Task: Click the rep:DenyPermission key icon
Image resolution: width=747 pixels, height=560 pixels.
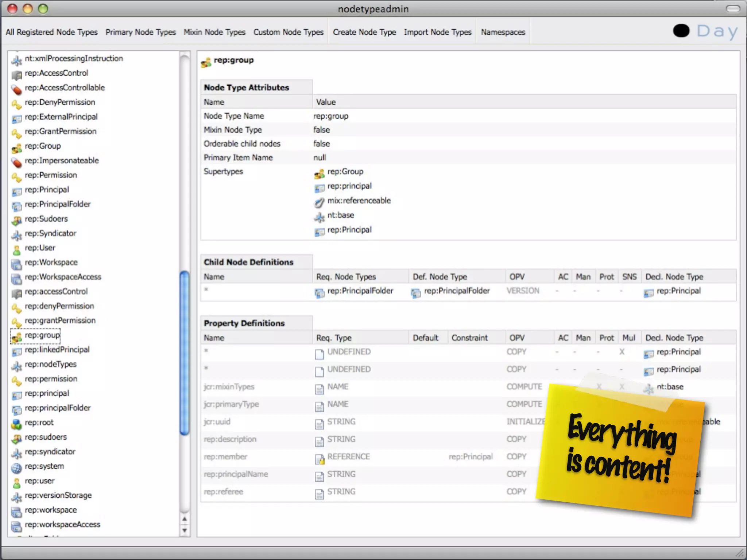Action: pos(16,104)
